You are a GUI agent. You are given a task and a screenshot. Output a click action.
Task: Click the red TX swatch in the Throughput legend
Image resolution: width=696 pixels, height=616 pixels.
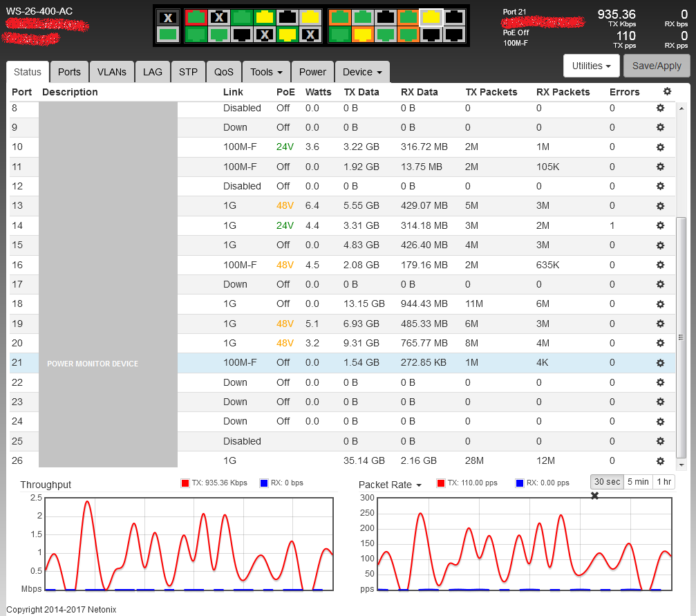point(185,483)
